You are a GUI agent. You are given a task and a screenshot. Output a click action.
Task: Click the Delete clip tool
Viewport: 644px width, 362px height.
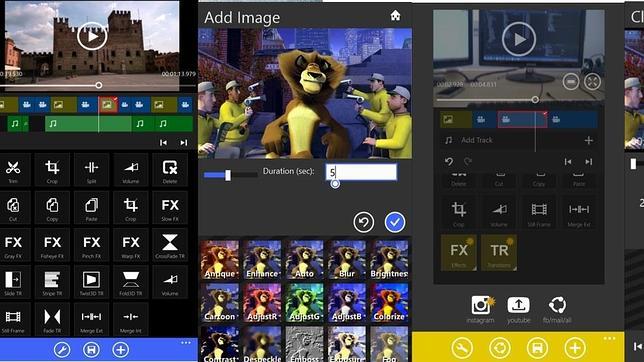pyautogui.click(x=170, y=170)
